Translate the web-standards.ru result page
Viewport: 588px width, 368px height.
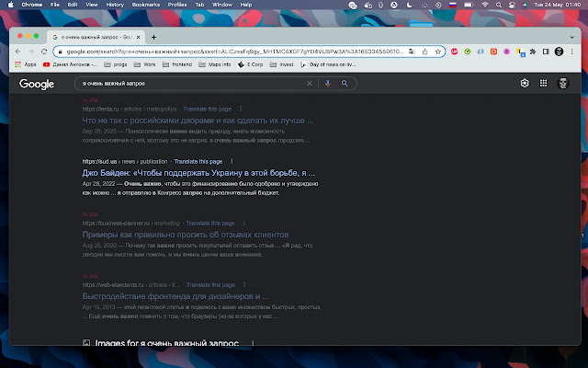tap(210, 284)
